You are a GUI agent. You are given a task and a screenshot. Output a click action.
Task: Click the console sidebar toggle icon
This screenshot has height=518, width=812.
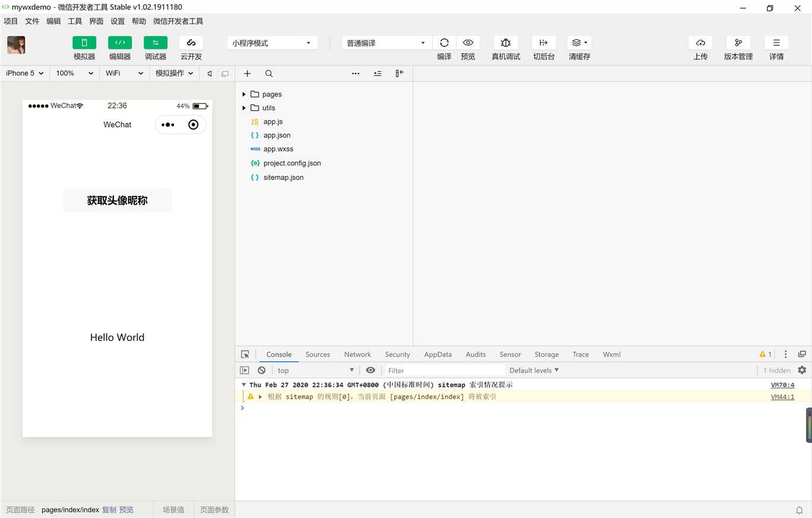(x=245, y=370)
